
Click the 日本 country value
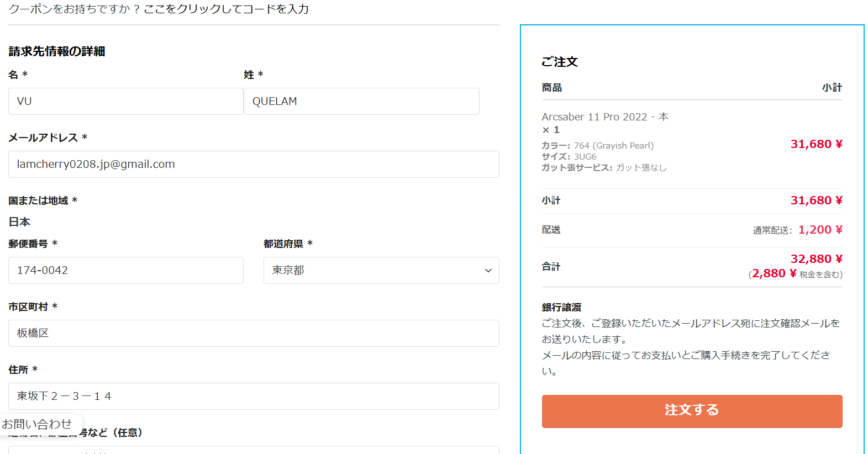19,222
